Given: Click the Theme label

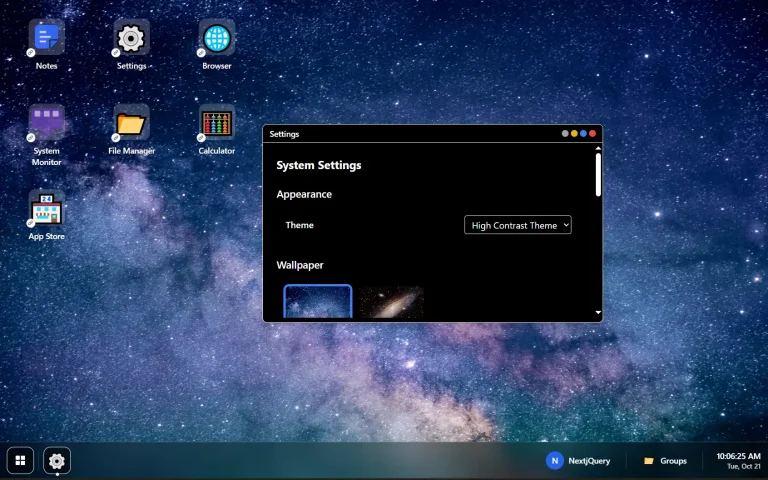Looking at the screenshot, I should (299, 225).
